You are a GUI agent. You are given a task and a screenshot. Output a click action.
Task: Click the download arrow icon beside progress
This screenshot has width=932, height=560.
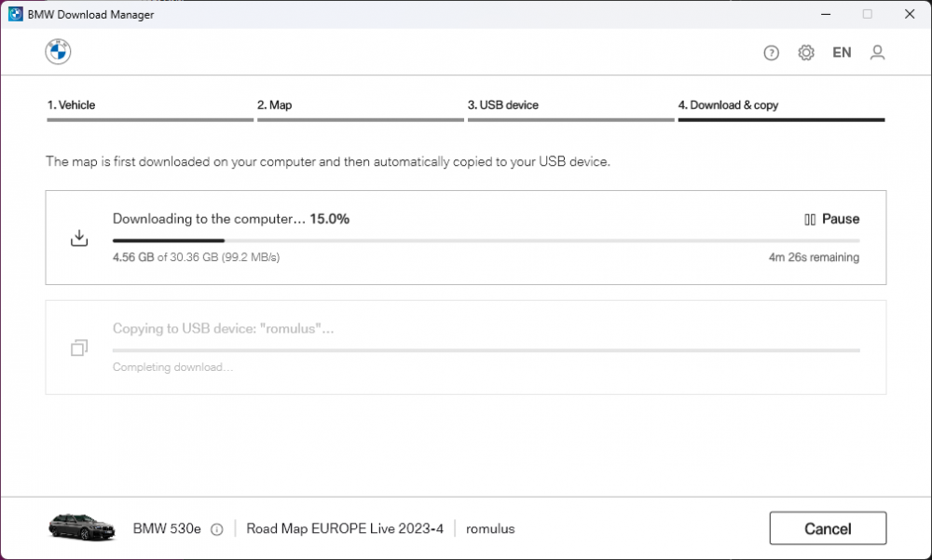(79, 239)
